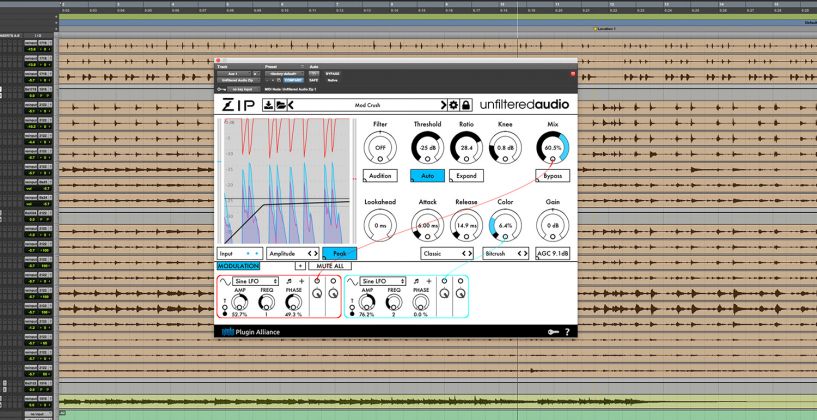Toggle tempo sync note icon on red modulator
Image resolution: width=817 pixels, height=420 pixels.
(x=289, y=281)
